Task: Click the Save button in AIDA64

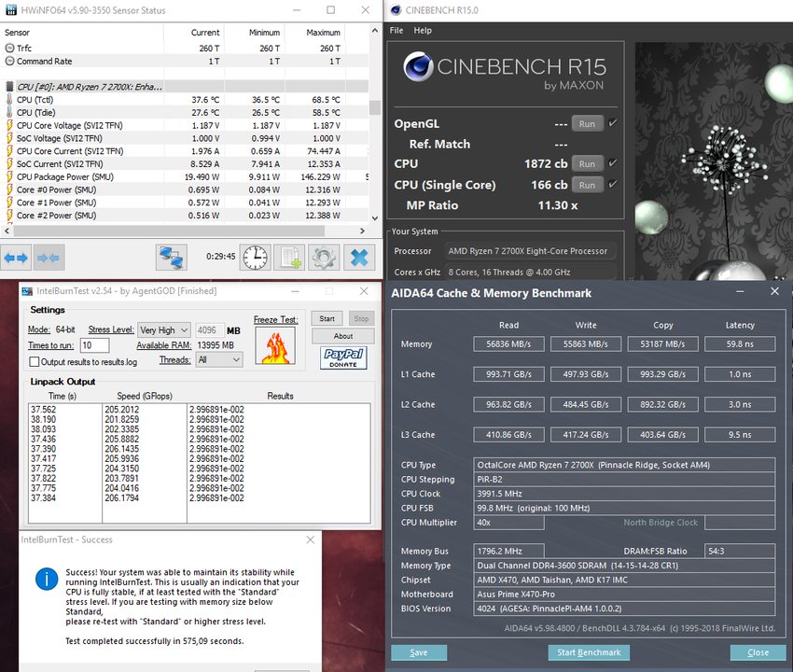Action: (419, 652)
